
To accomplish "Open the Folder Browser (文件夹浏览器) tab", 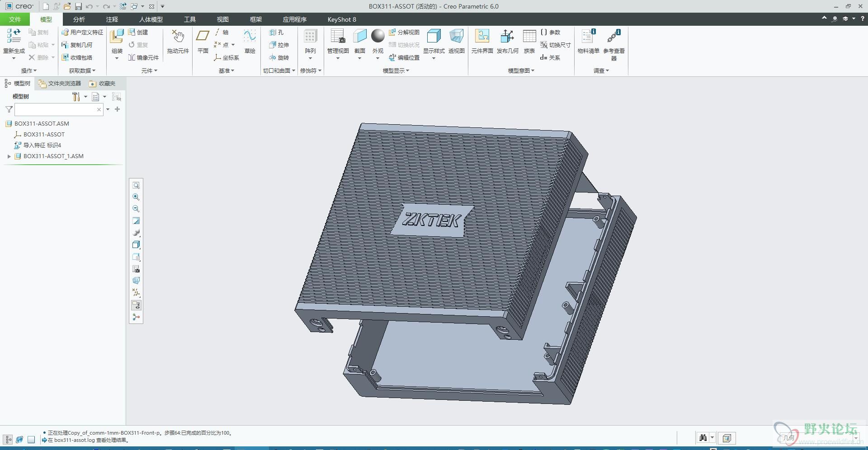I will 60,84.
